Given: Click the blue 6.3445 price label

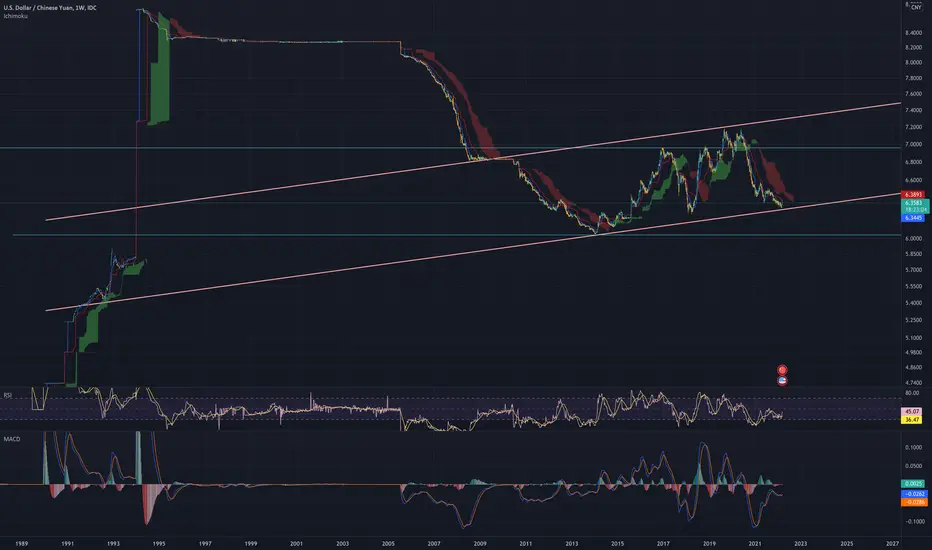Looking at the screenshot, I should [x=913, y=218].
